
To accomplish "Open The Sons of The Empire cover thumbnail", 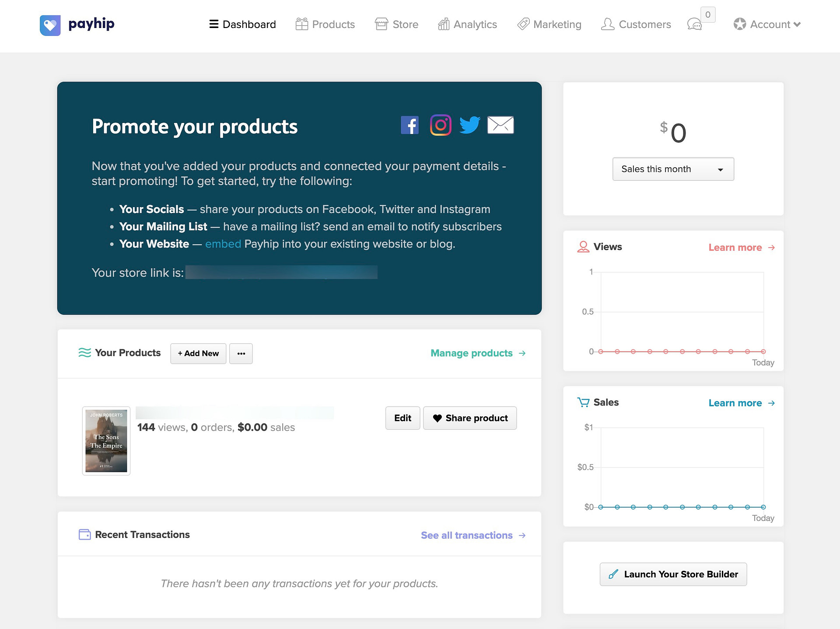I will [x=106, y=441].
